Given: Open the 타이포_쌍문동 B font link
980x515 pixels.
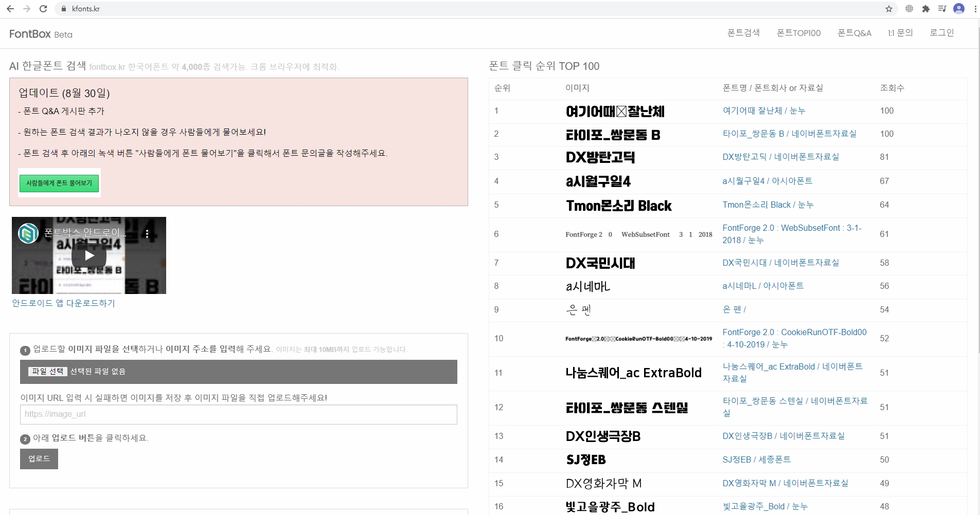Looking at the screenshot, I should tap(789, 134).
